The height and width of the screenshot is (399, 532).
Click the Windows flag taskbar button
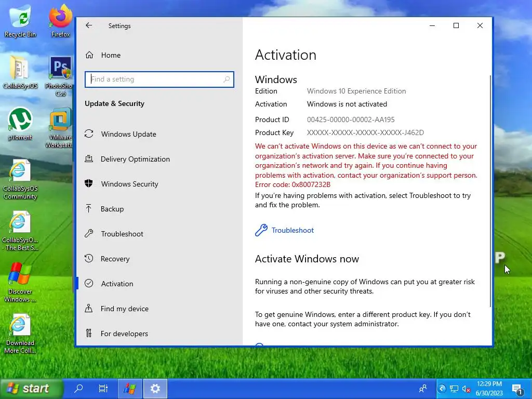129,389
